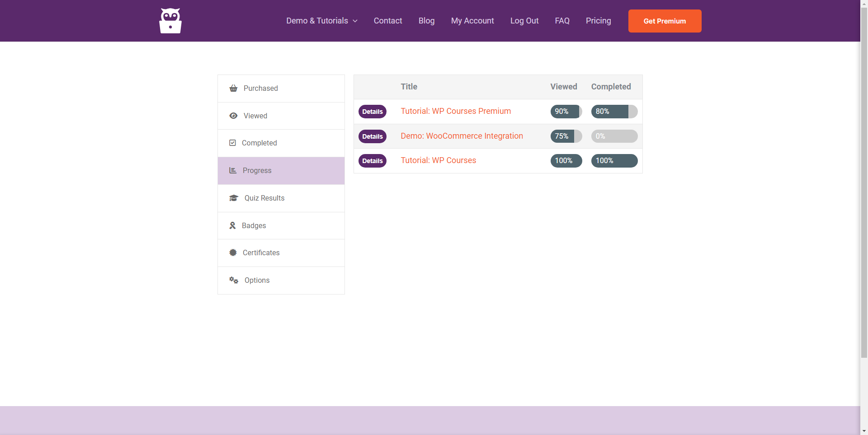
Task: Open My Account from the header
Action: (x=472, y=21)
